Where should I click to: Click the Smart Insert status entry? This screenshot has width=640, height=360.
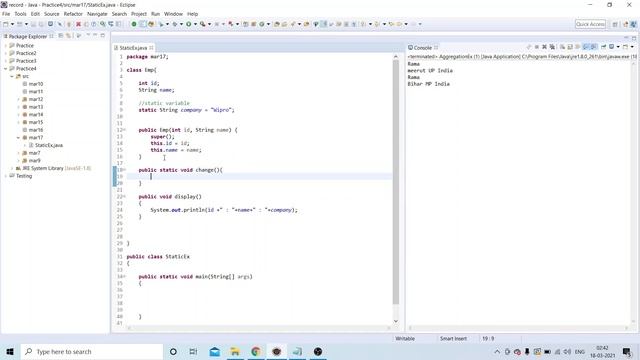coord(453,338)
